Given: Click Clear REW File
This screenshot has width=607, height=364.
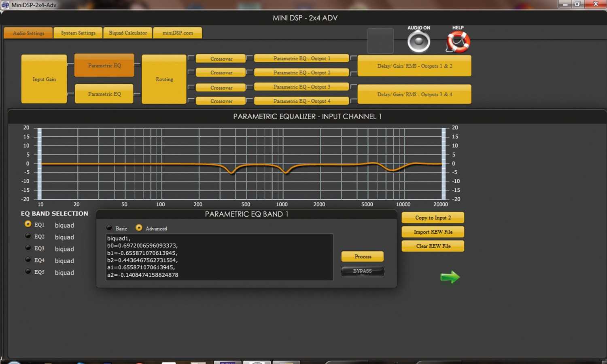Looking at the screenshot, I should (x=433, y=246).
